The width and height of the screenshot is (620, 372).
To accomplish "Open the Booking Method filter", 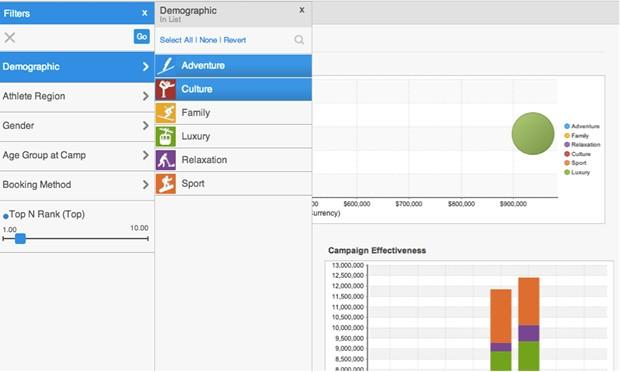I will [77, 185].
